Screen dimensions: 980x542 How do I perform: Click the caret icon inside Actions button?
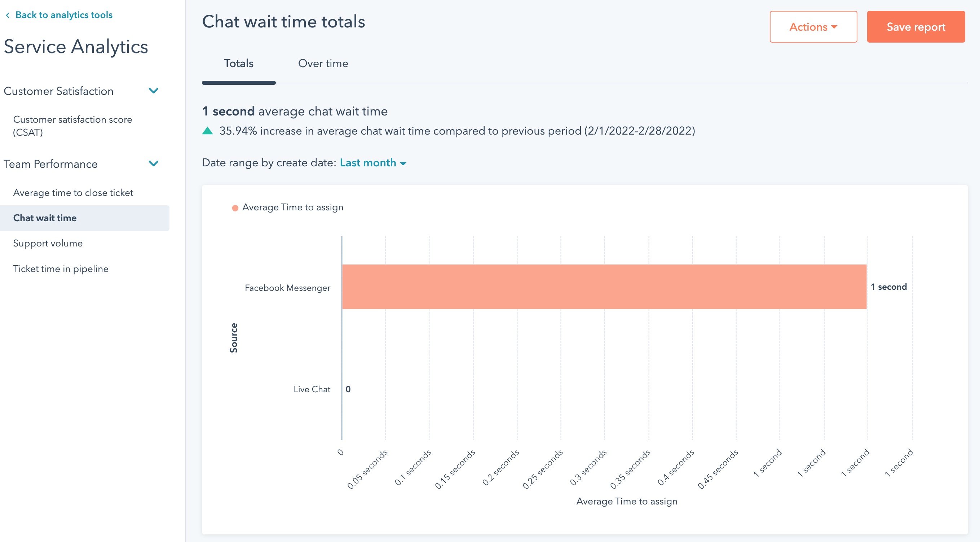click(835, 27)
